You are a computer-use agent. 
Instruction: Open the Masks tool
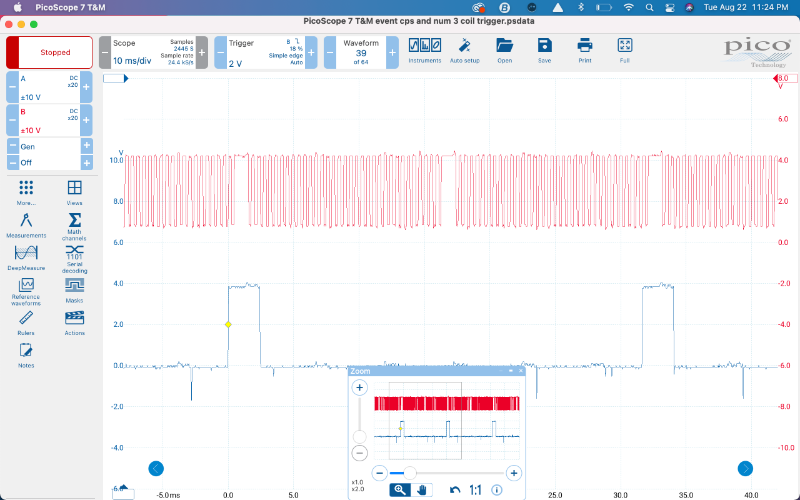[74, 288]
